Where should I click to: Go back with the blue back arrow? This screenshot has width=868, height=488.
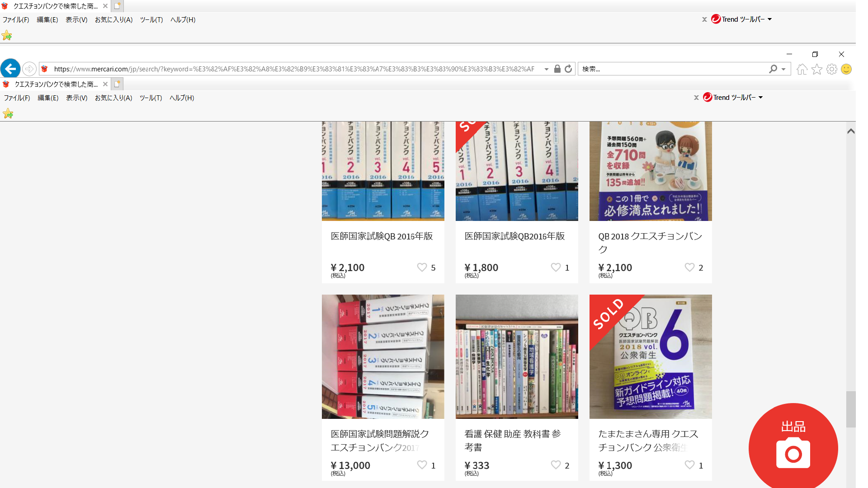(x=10, y=69)
